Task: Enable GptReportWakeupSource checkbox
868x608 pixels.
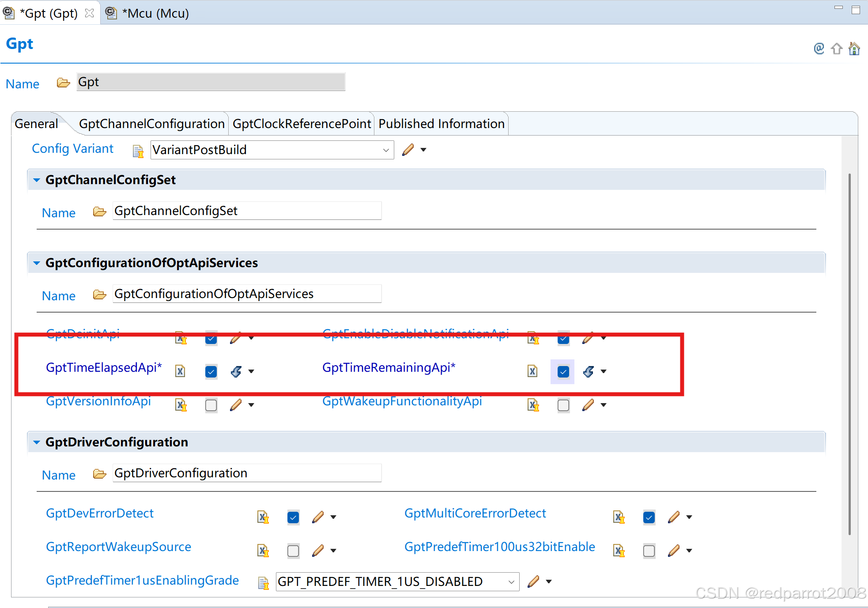Action: [293, 551]
